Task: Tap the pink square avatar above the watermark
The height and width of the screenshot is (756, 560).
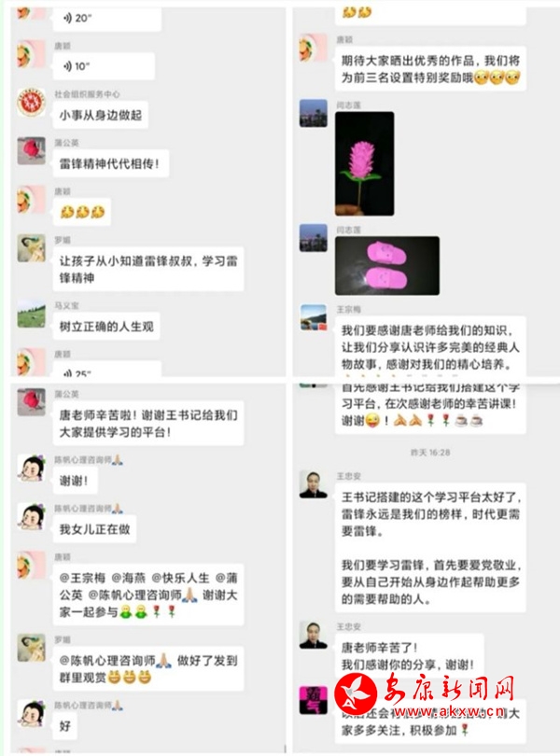Action: [x=314, y=700]
